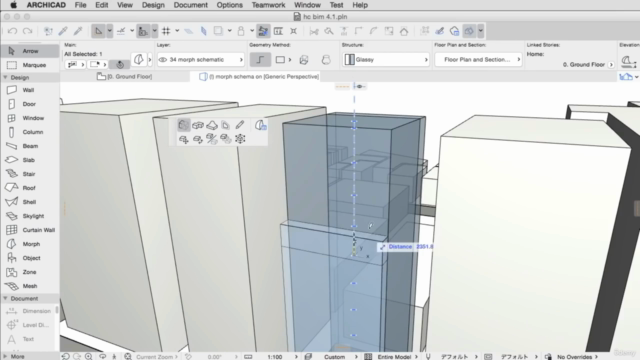Viewport: 640px width, 360px height.
Task: Select the Marquee tool
Action: tap(29, 65)
